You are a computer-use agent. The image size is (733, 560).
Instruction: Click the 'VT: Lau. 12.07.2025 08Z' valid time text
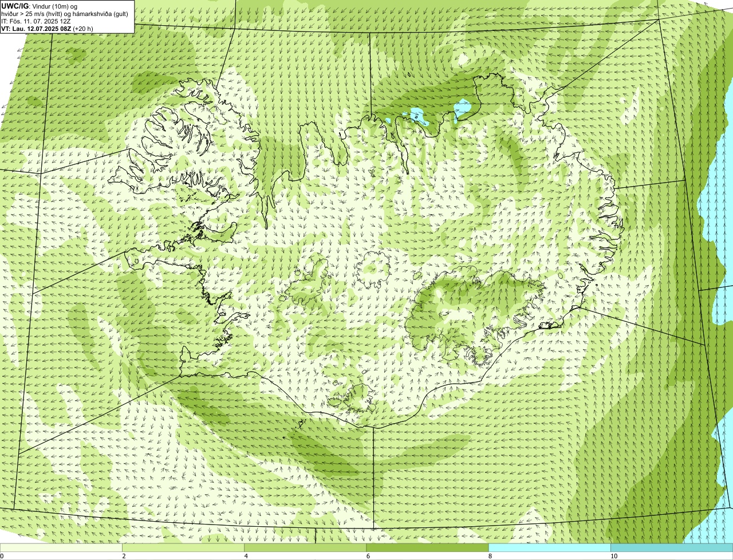[x=36, y=29]
